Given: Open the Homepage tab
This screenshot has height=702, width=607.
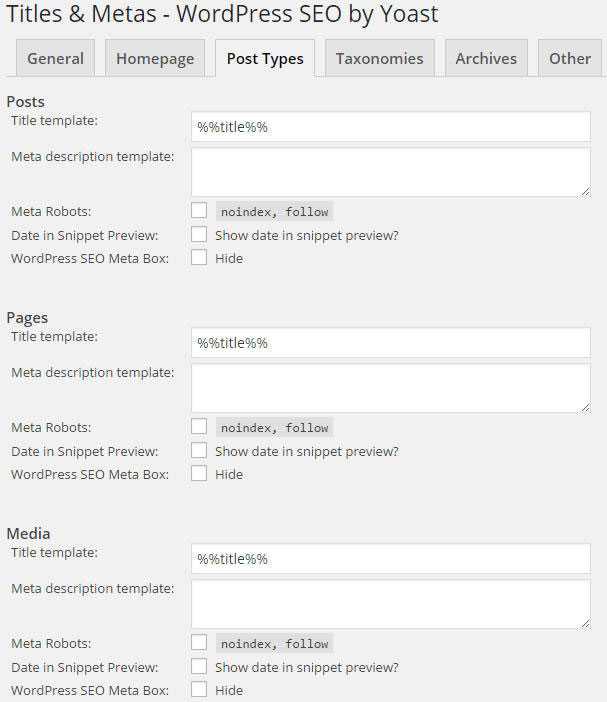Looking at the screenshot, I should point(155,58).
